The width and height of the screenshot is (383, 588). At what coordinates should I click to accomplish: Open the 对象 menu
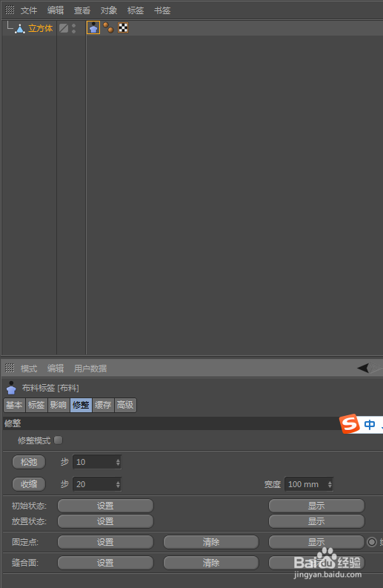click(x=109, y=10)
